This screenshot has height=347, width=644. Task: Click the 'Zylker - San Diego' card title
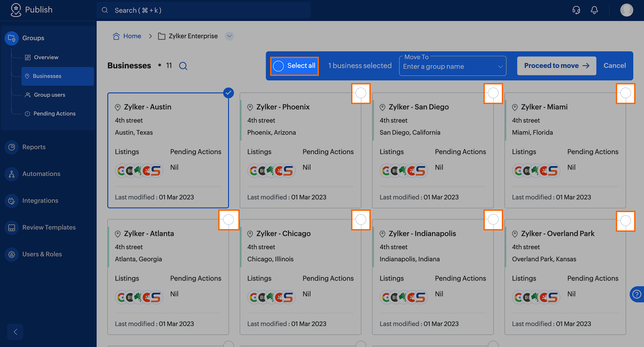click(x=419, y=107)
